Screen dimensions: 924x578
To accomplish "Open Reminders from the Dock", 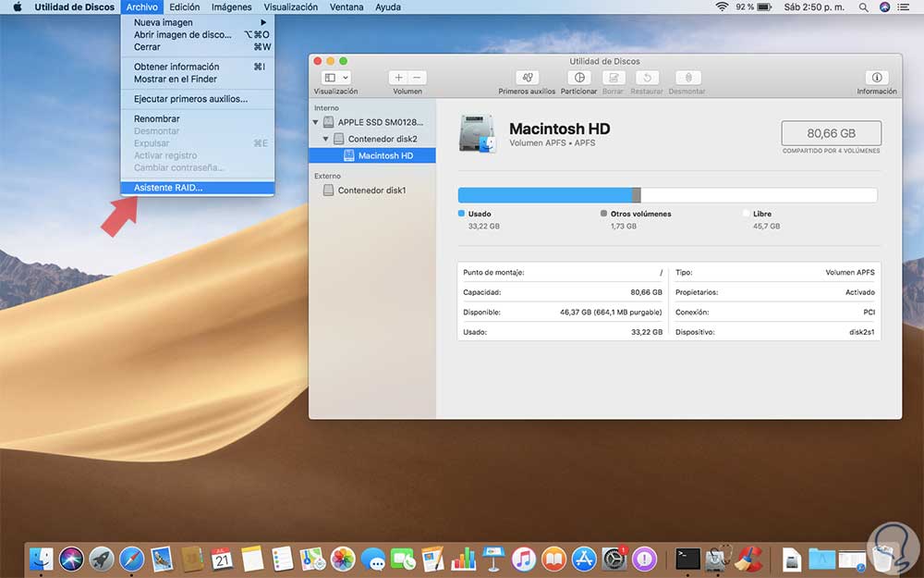I will [x=282, y=559].
